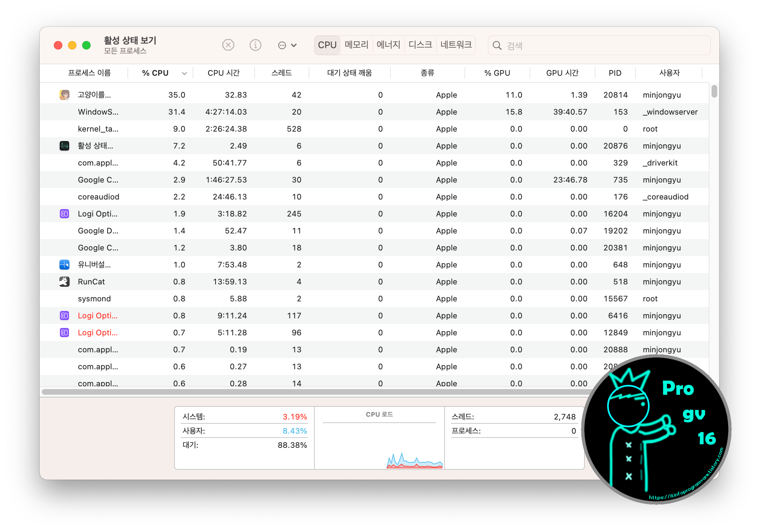The width and height of the screenshot is (759, 532).
Task: Open dropdown chevron next to ellipsis
Action: click(x=294, y=45)
